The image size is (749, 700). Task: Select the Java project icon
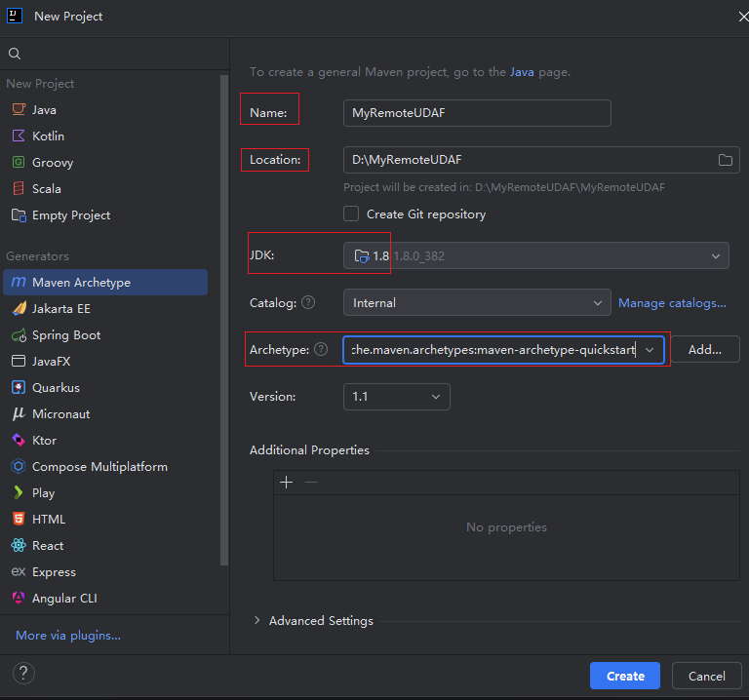point(19,109)
